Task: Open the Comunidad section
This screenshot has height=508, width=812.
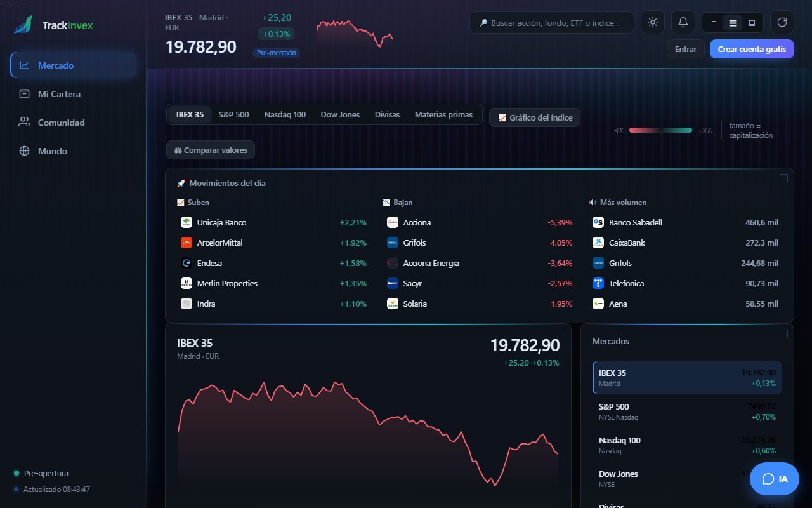Action: (x=74, y=123)
